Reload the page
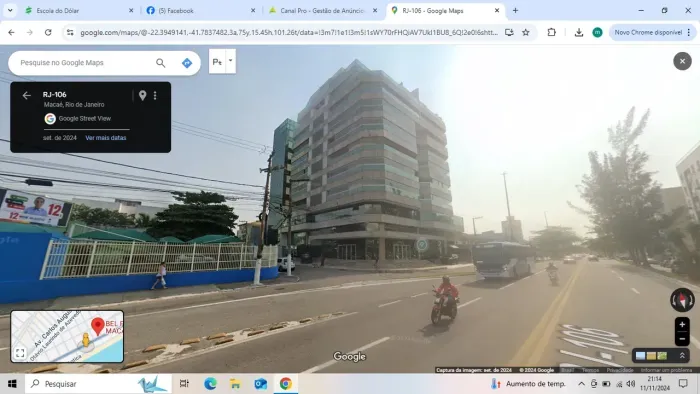This screenshot has width=700, height=394. click(48, 32)
